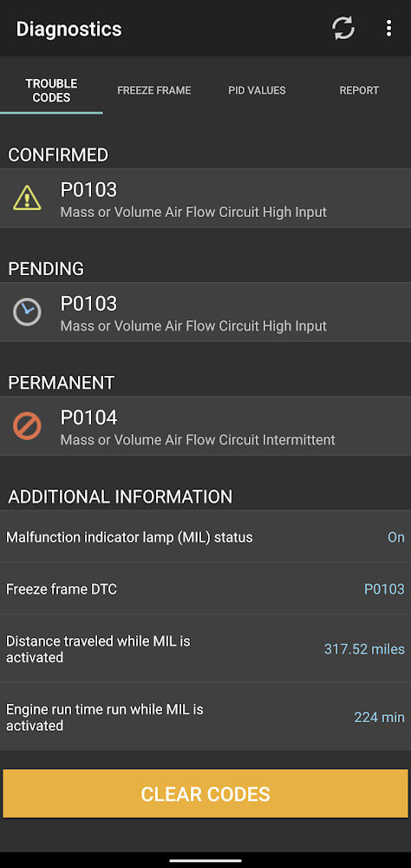411x868 pixels.
Task: Open the PID Values tab
Action: 257,90
